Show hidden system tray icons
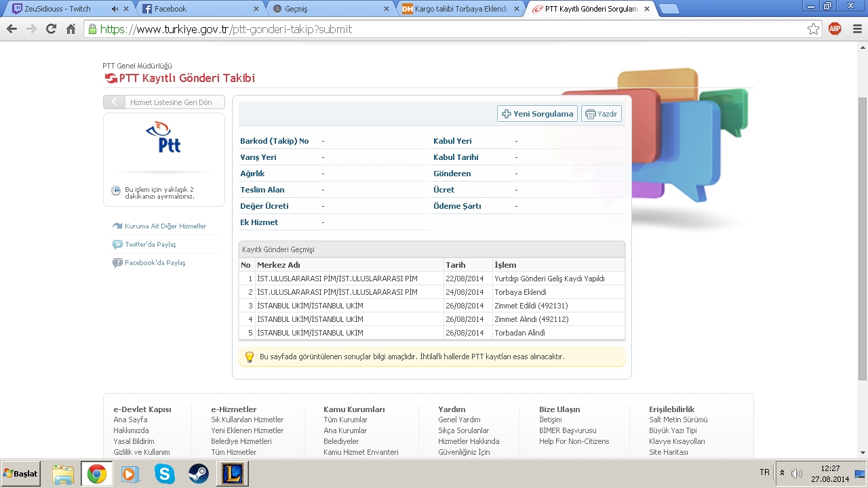 [x=782, y=473]
